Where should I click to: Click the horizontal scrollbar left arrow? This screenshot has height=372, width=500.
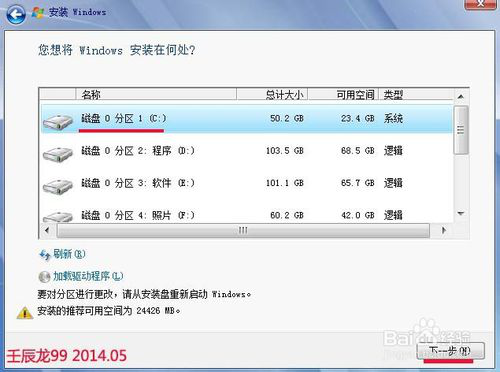pyautogui.click(x=47, y=230)
